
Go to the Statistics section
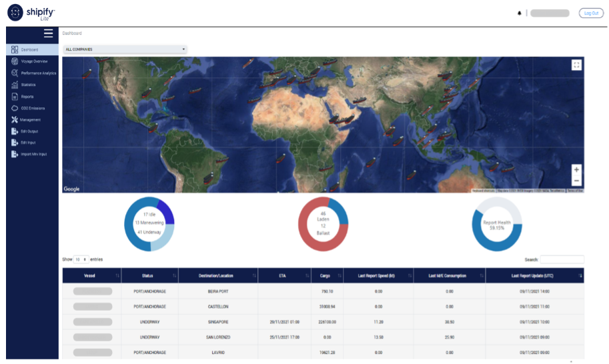coord(27,85)
